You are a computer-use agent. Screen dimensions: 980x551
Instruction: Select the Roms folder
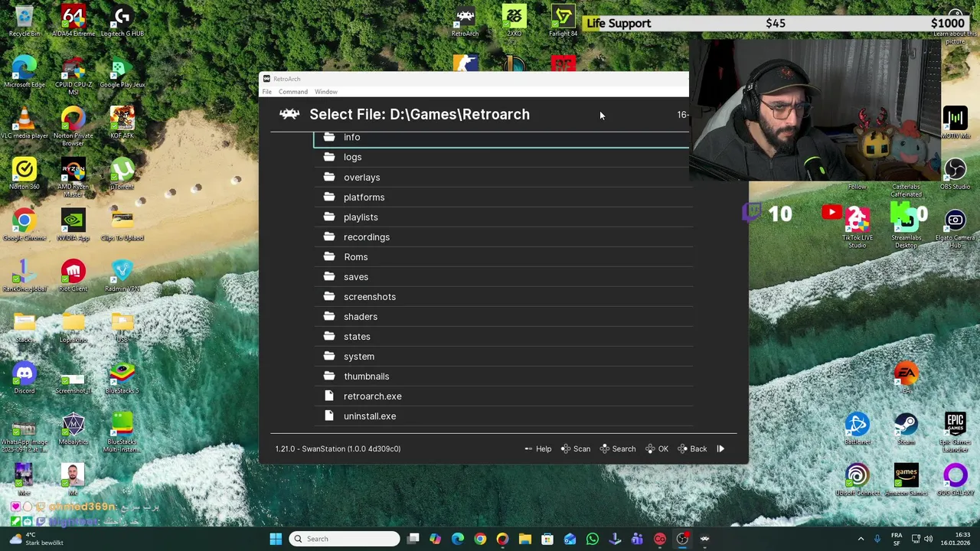[x=501, y=256]
